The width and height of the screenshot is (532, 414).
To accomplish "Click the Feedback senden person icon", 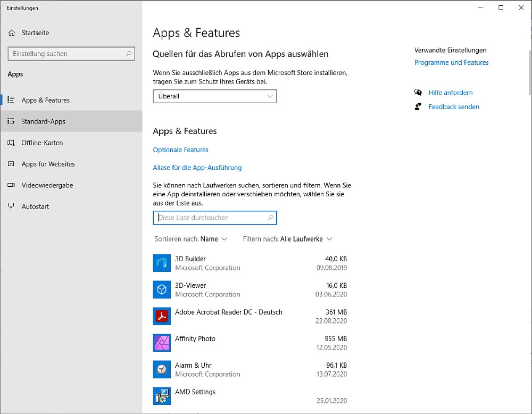I will point(418,106).
